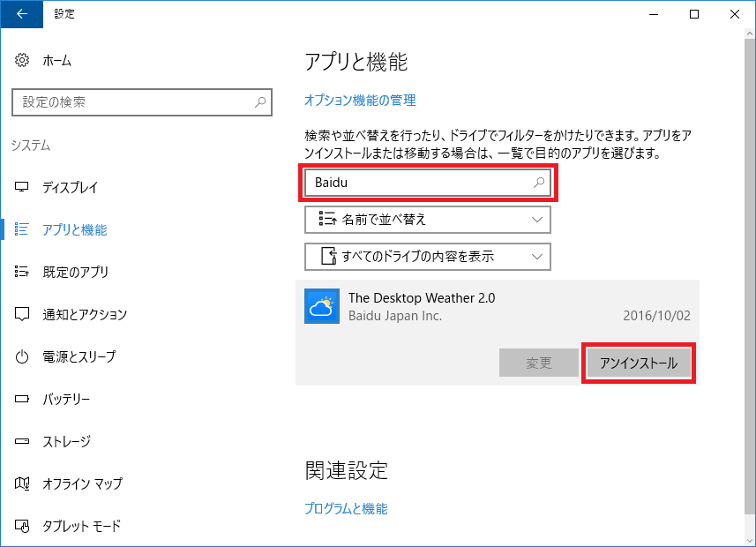Click the Baidu Japan Inc. publisher text
The height and width of the screenshot is (547, 756).
(395, 316)
